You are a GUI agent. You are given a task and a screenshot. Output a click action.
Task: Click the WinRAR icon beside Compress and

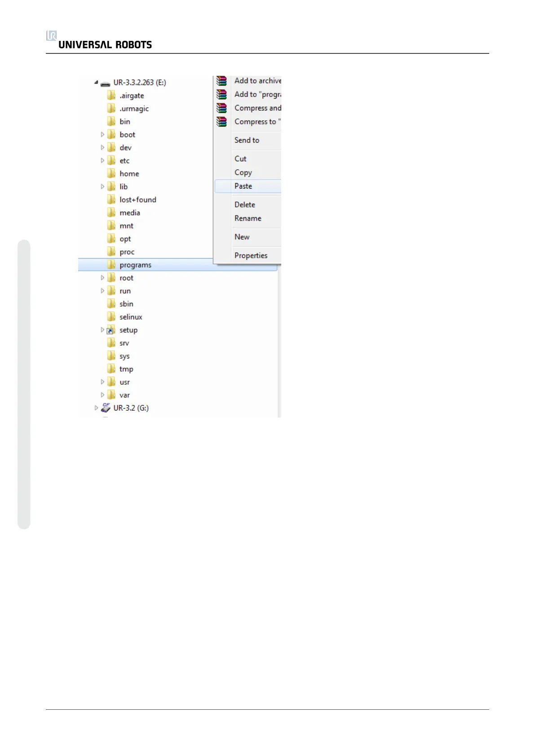(221, 108)
